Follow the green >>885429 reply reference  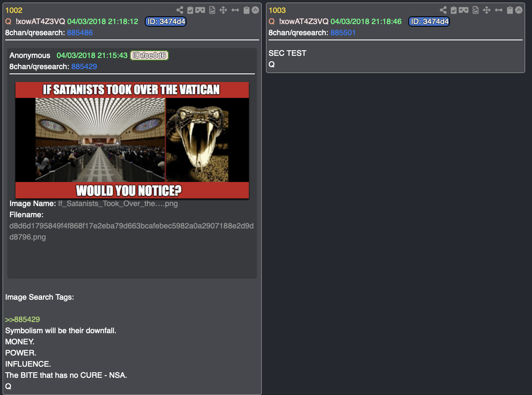click(23, 319)
